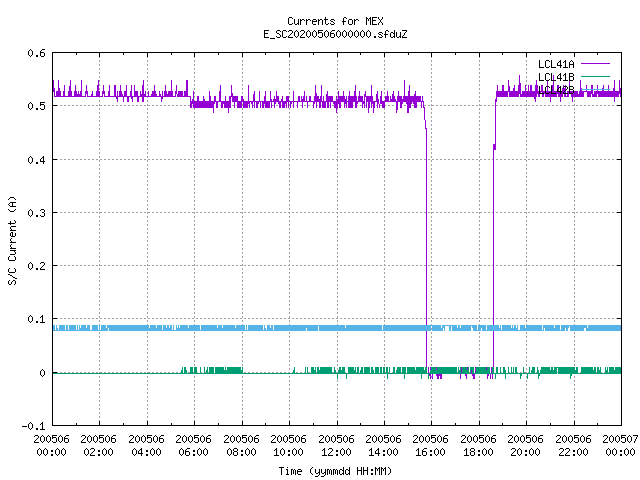Click the purple vertical rise after 18:00
Image resolution: width=640 pixels, height=480 pixels.
coord(493,257)
